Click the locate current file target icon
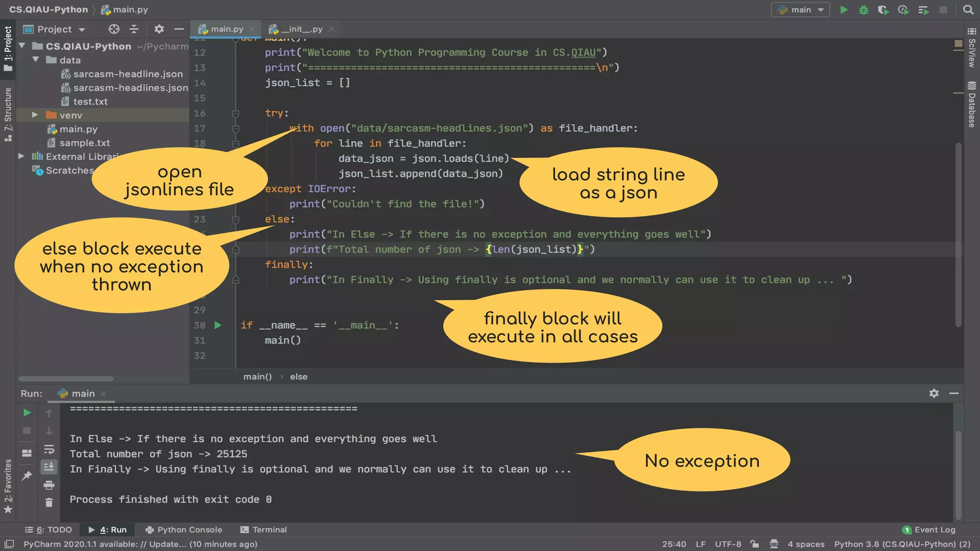This screenshot has width=980, height=551. click(114, 29)
